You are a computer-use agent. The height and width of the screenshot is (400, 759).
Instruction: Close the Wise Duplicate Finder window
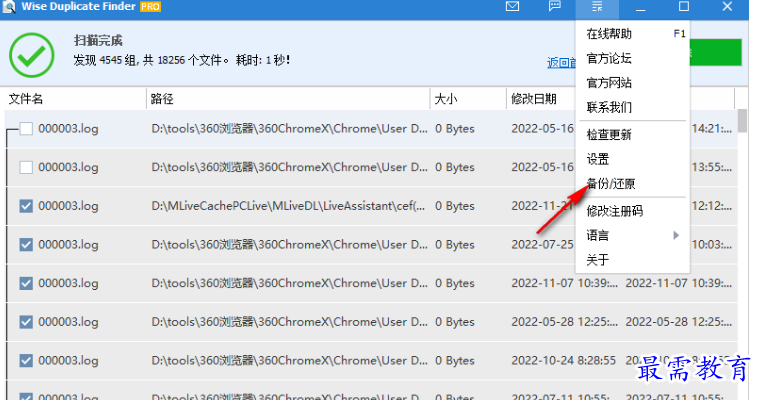[727, 6]
